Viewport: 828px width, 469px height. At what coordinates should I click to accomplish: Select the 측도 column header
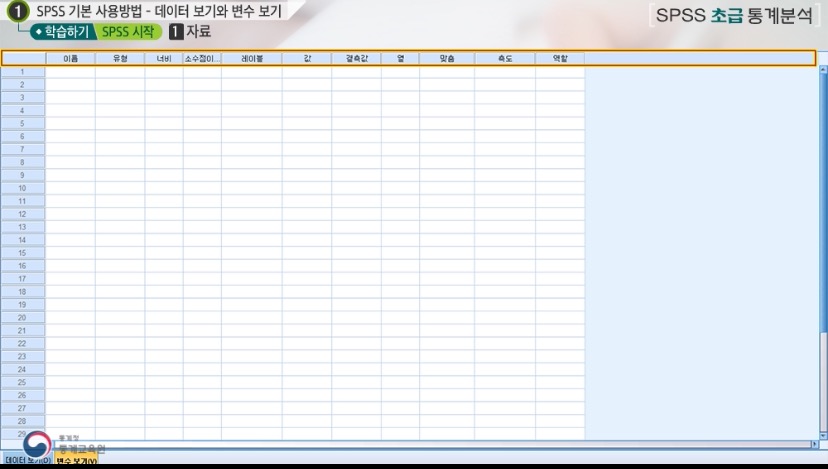(505, 58)
